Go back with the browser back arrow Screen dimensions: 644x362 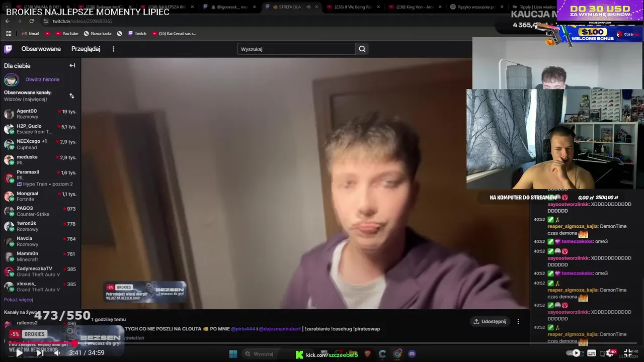pyautogui.click(x=7, y=21)
